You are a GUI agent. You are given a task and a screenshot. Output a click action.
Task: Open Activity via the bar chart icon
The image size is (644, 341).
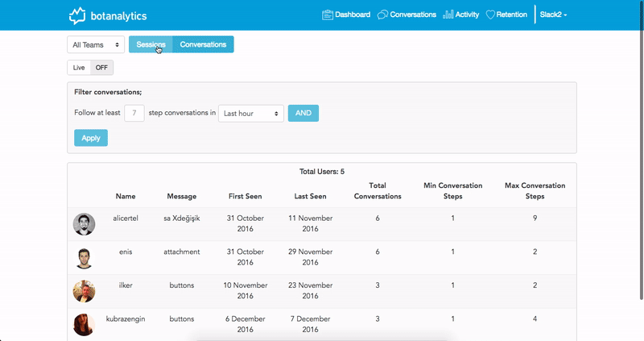(448, 15)
